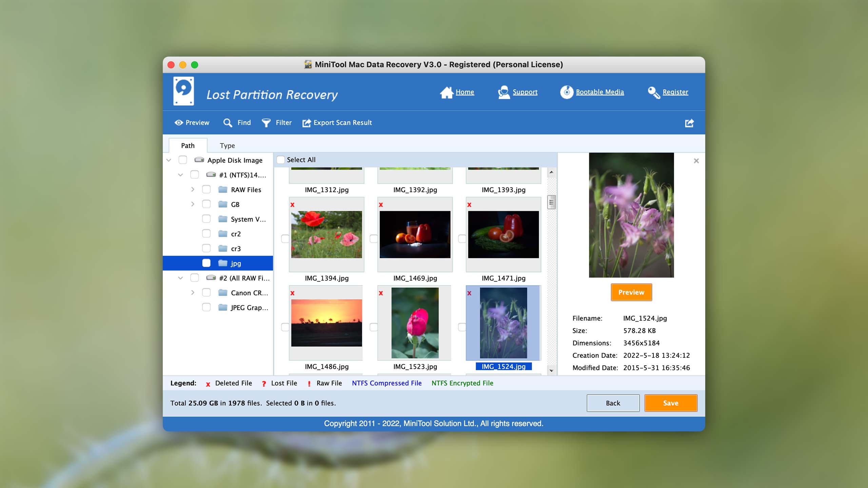The image size is (868, 488).
Task: Click the Bootable Media disc icon
Action: tap(567, 92)
